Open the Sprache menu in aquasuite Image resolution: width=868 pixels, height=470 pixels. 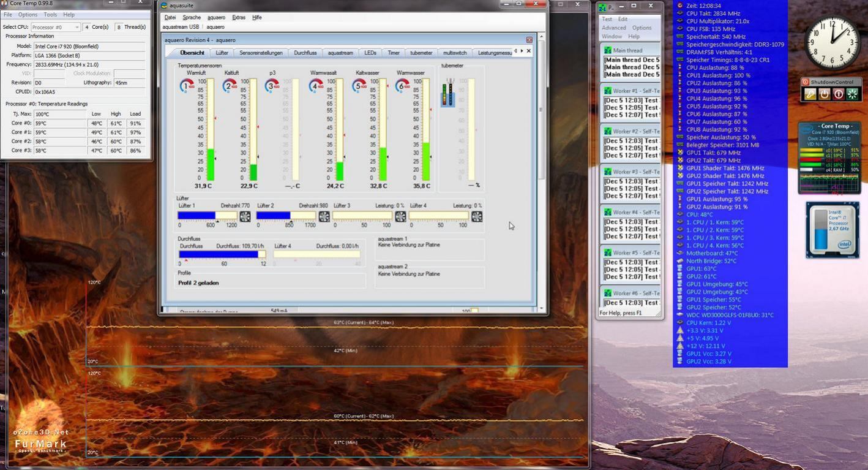192,17
